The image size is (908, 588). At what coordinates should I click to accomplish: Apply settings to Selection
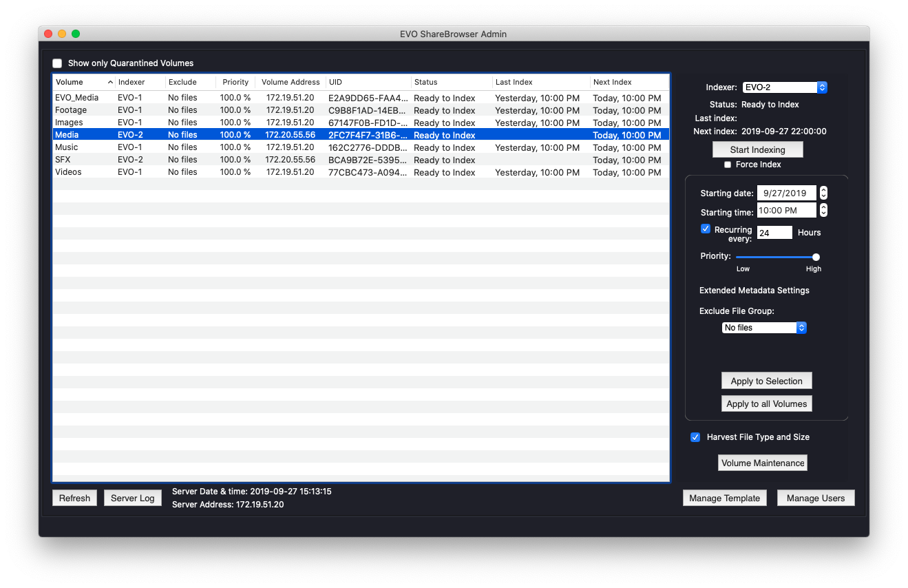[766, 380]
